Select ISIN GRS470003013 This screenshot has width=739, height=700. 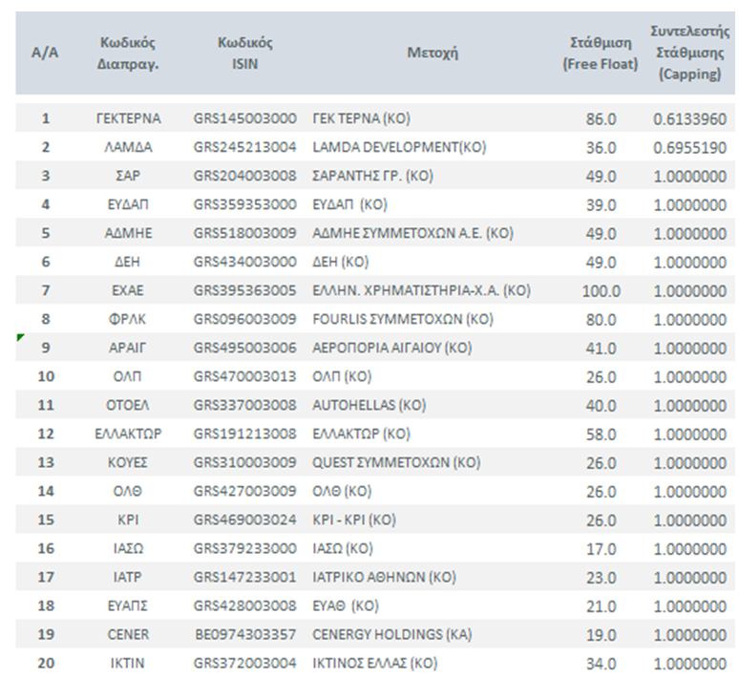pyautogui.click(x=244, y=376)
